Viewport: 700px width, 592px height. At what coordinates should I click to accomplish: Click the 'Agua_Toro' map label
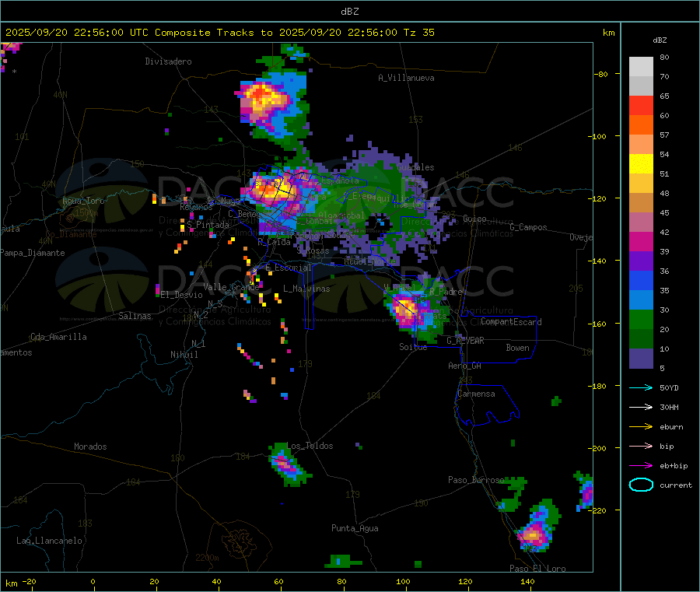point(83,201)
